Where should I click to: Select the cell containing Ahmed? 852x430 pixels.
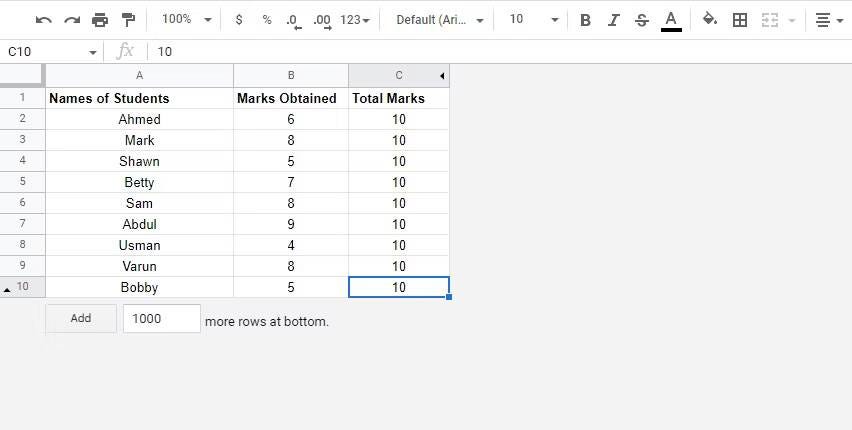click(x=140, y=119)
